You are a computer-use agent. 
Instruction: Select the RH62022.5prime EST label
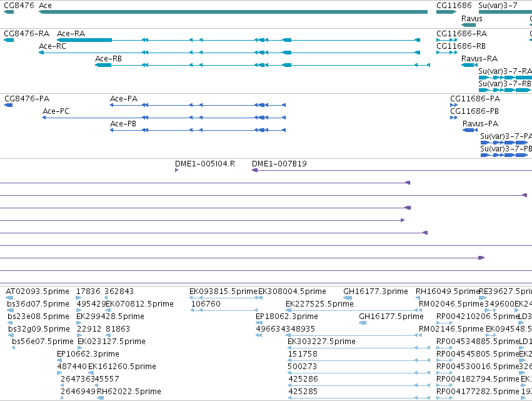(129, 392)
